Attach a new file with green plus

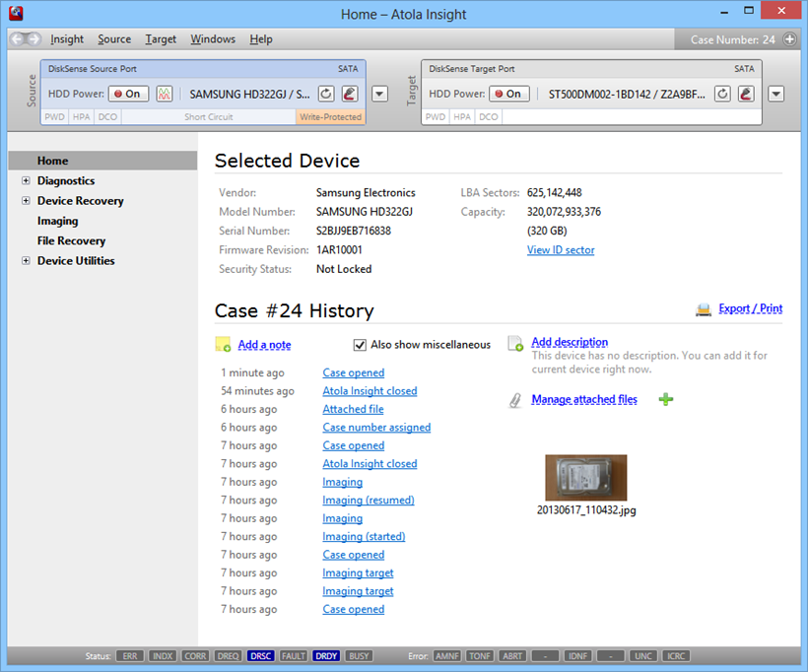click(x=666, y=399)
